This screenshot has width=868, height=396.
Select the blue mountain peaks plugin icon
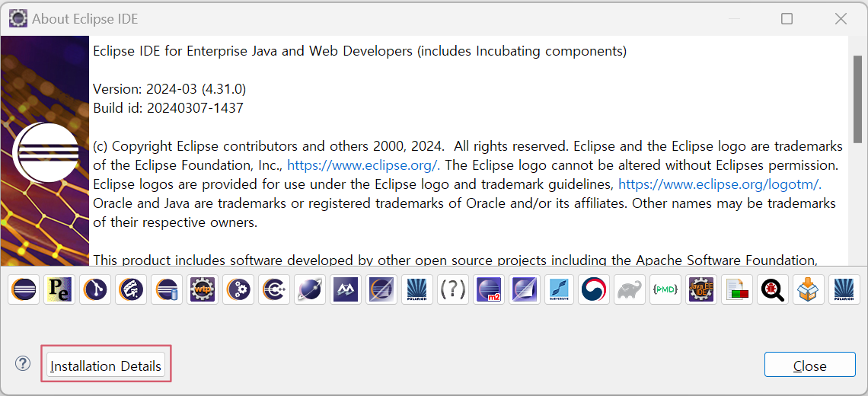(345, 290)
